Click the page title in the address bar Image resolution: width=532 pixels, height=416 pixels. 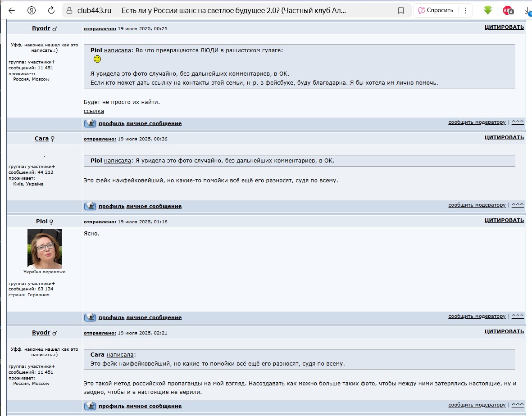[x=234, y=10]
